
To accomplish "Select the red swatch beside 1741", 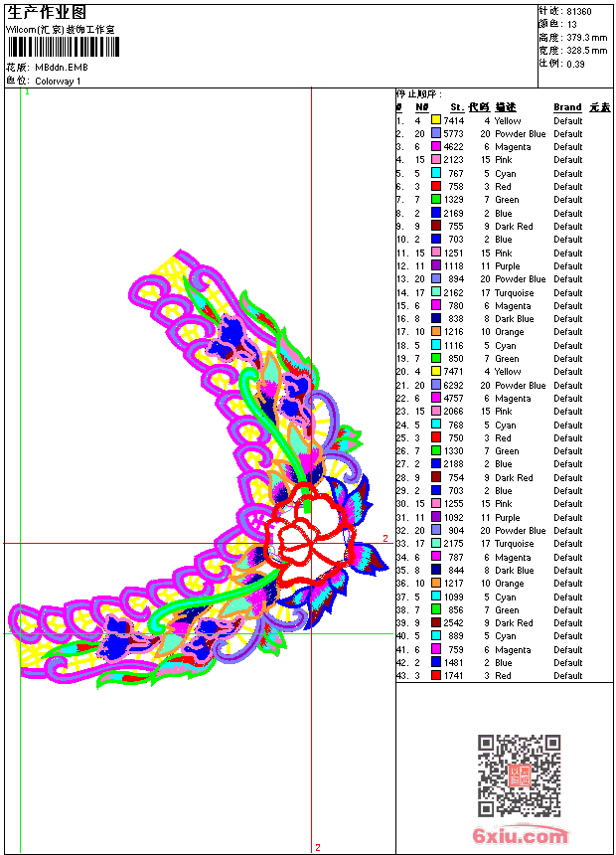I will click(436, 676).
